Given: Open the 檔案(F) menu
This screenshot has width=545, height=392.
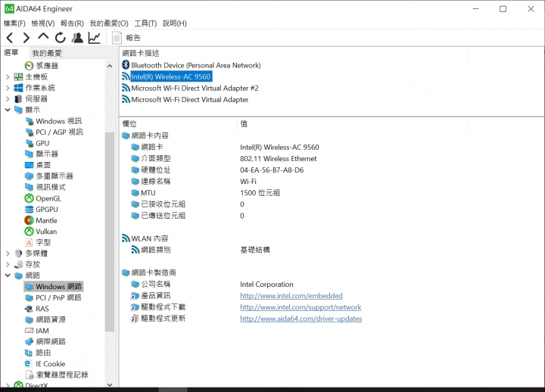Looking at the screenshot, I should coord(14,23).
